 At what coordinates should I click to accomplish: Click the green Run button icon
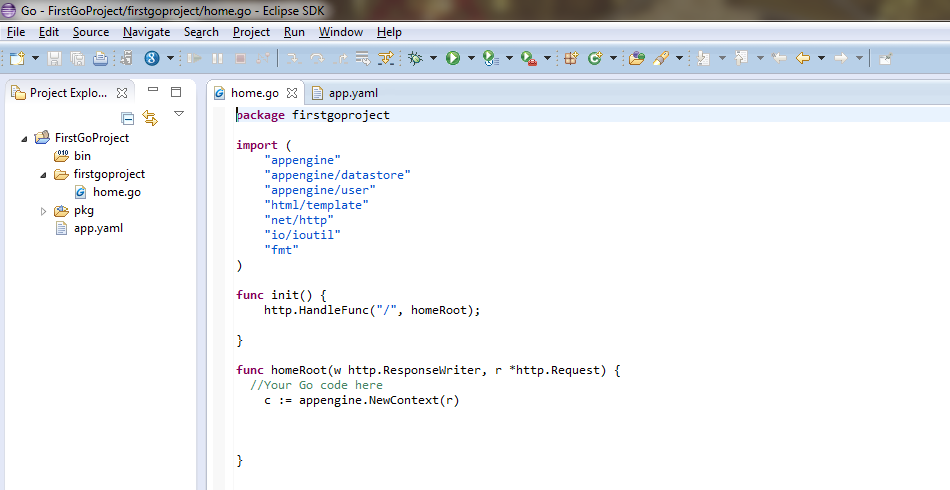point(453,58)
